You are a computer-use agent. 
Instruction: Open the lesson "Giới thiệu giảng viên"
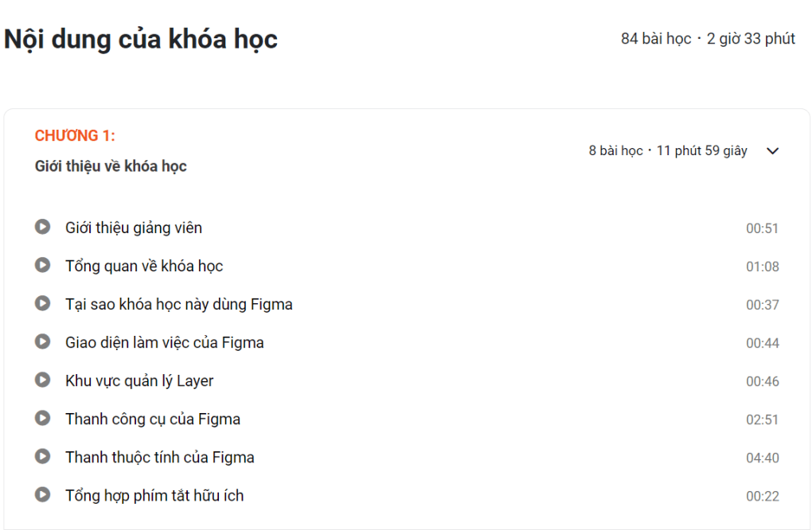pos(134,227)
